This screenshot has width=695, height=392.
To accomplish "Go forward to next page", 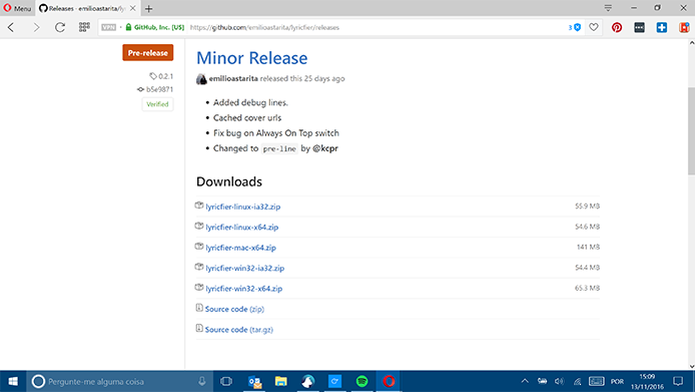I will [x=36, y=27].
